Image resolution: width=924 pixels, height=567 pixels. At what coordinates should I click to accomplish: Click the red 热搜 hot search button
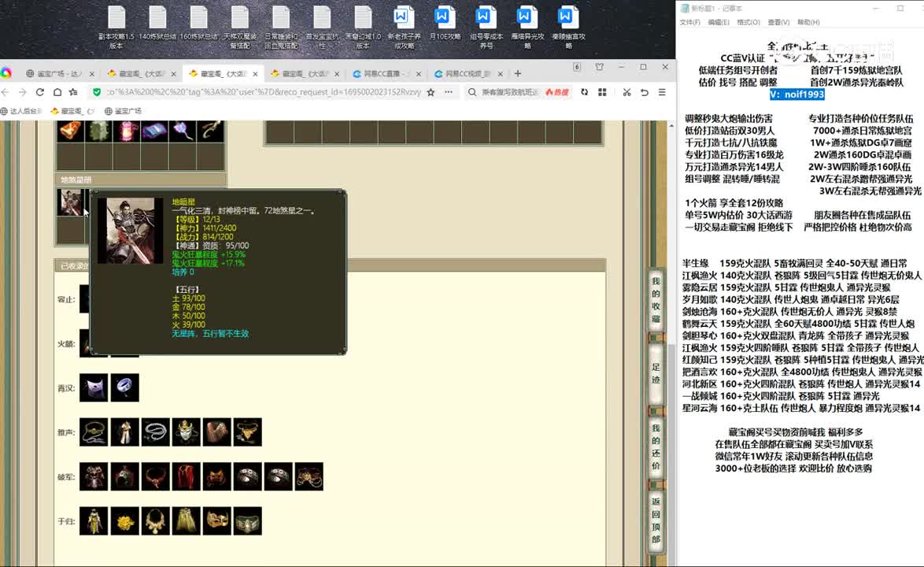[x=557, y=92]
